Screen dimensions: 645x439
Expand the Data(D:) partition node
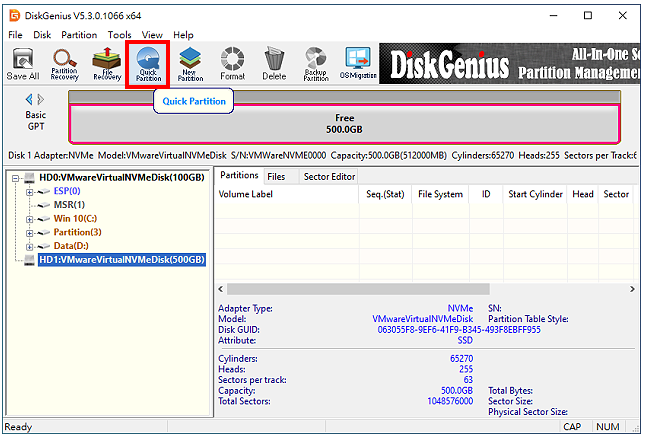[29, 247]
